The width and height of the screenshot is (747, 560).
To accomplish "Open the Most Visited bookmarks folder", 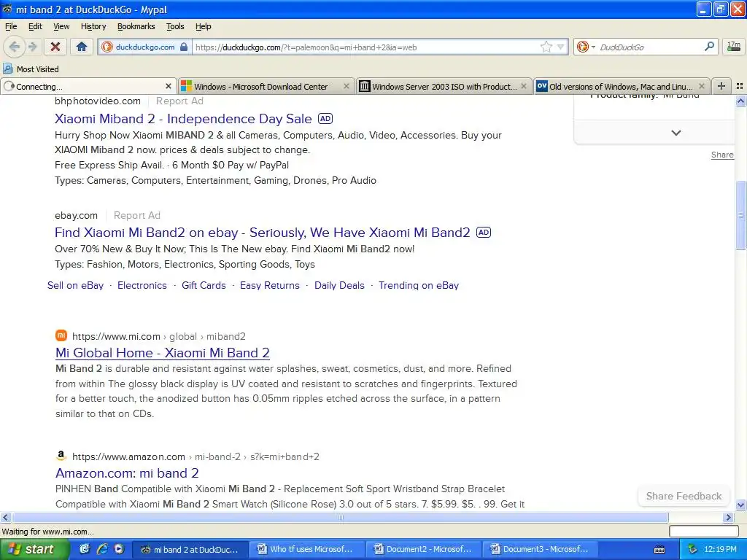I will (31, 69).
